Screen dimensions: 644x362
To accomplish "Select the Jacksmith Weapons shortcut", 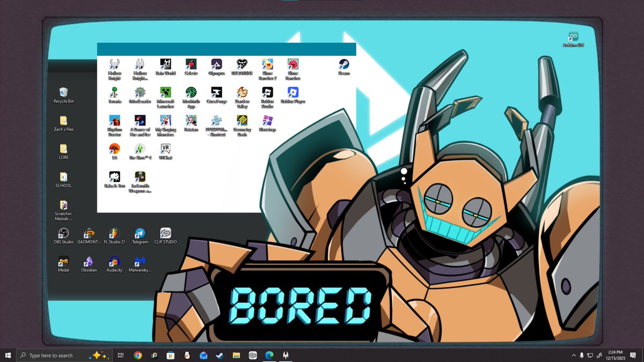I will 140,182.
